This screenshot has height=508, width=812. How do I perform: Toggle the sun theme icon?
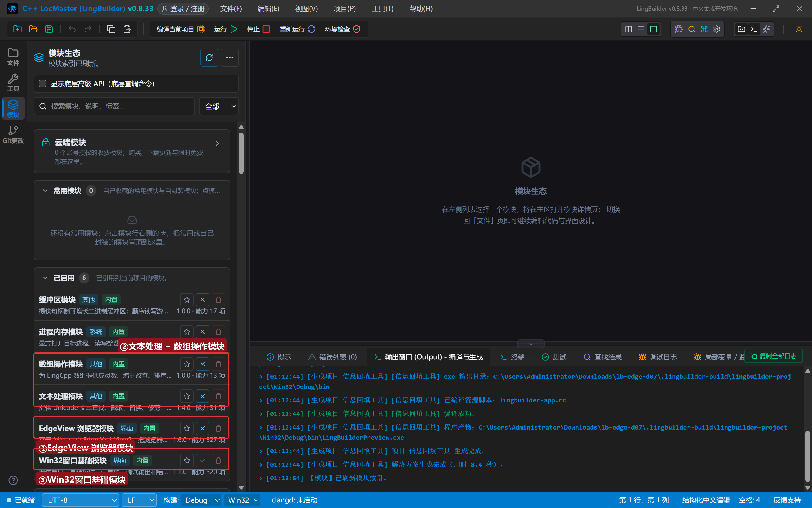[799, 29]
